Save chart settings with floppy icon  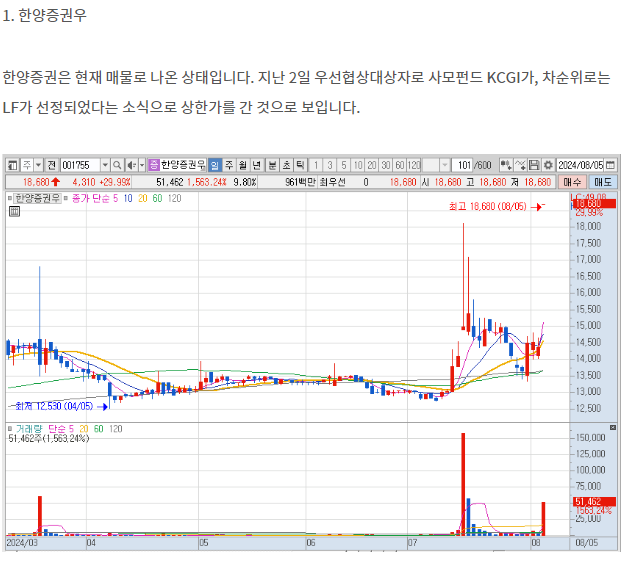click(534, 165)
